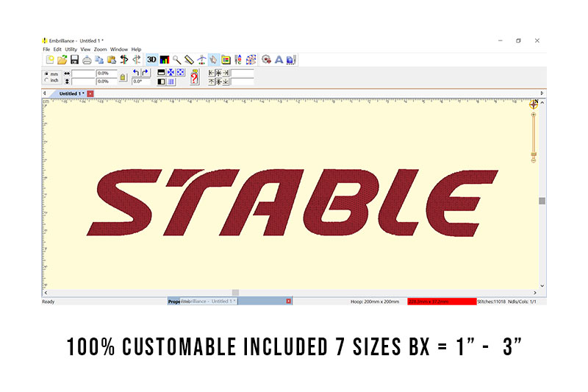This screenshot has height=392, width=588.
Task: Align selected objects to top edge
Action: [212, 82]
